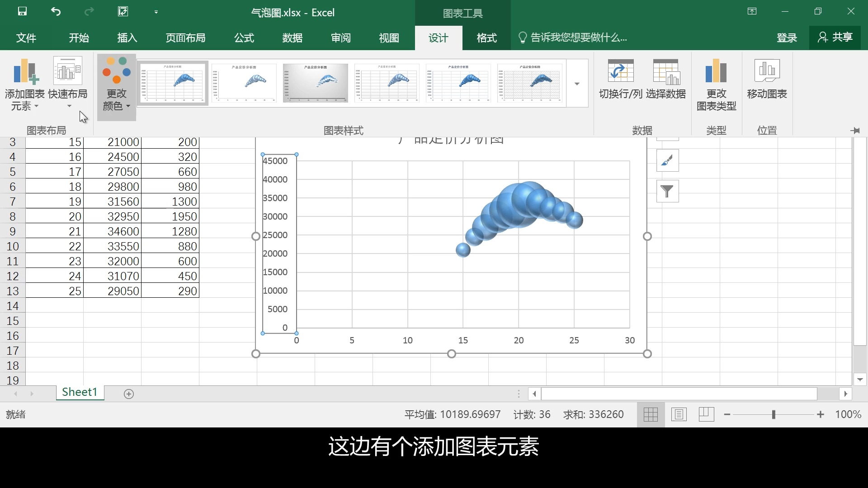Click the next sheet navigation arrow

point(32,394)
